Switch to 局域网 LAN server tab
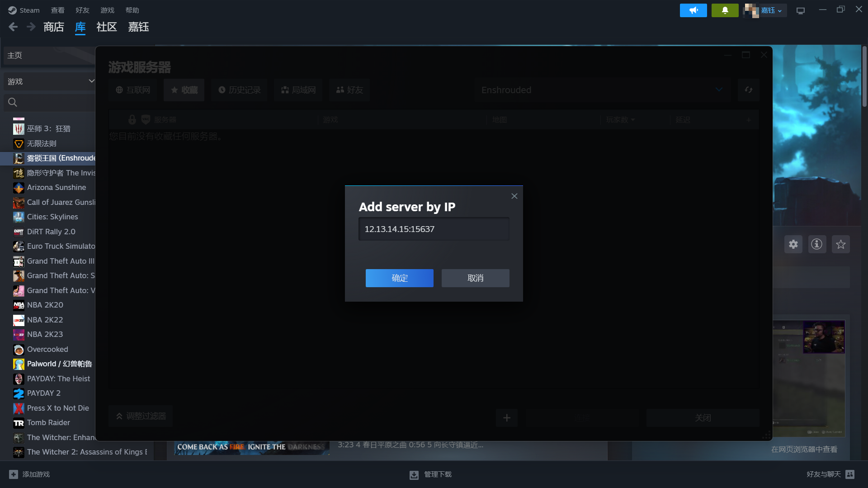 pos(298,90)
